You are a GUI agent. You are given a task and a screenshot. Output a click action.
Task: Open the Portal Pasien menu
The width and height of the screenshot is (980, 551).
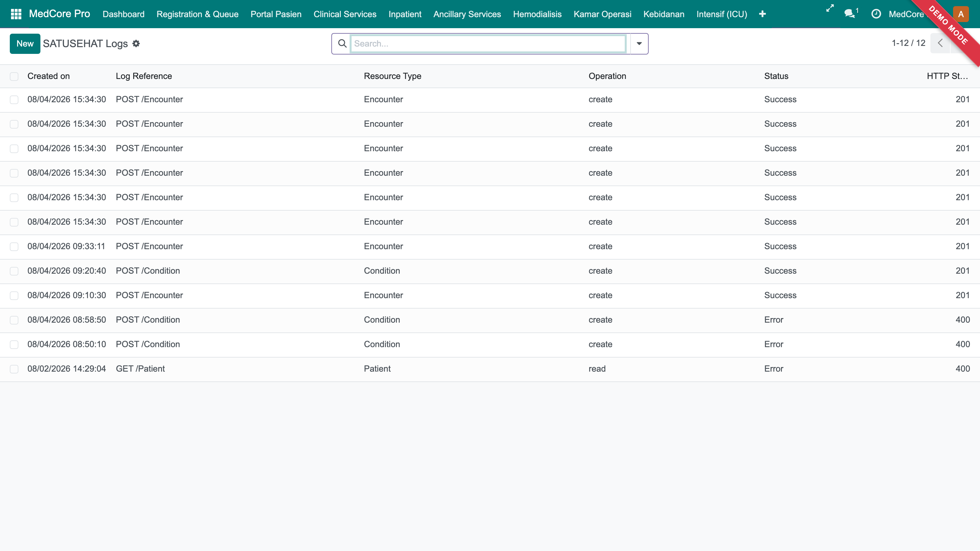276,14
